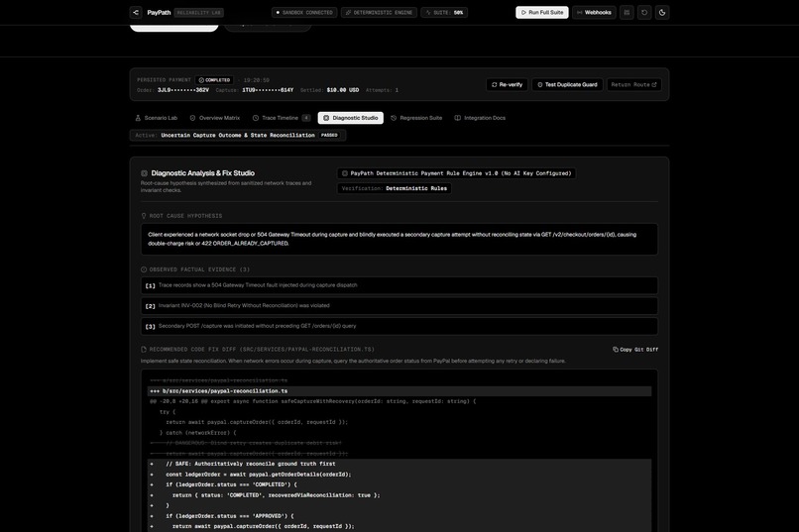Image resolution: width=799 pixels, height=532 pixels.
Task: Click the Verification: Deterministic Rules badge
Action: (394, 188)
